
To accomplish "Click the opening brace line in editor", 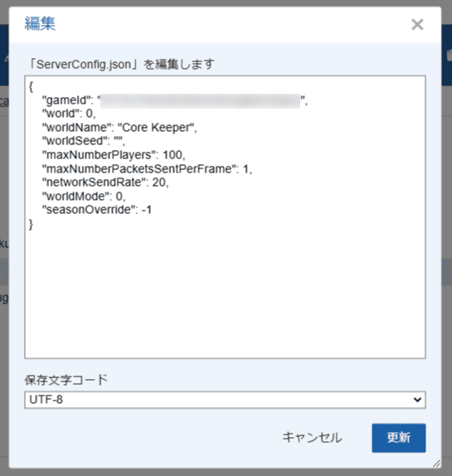I will pos(31,87).
